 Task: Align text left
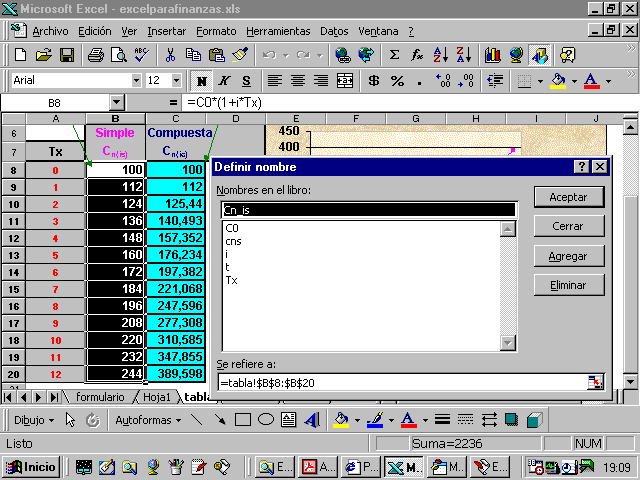[275, 81]
